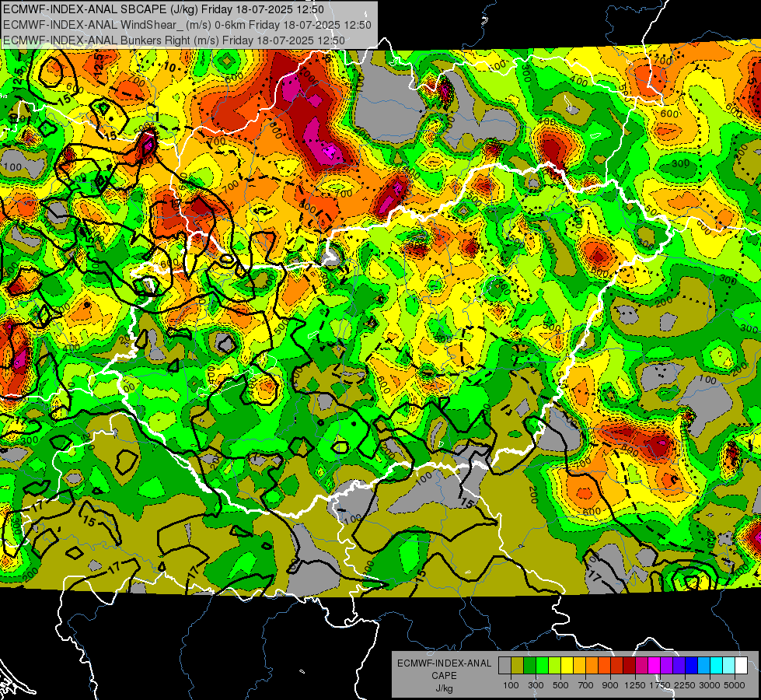Click the SBCAPE (J/kg) title line
This screenshot has width=761, height=700.
point(163,9)
